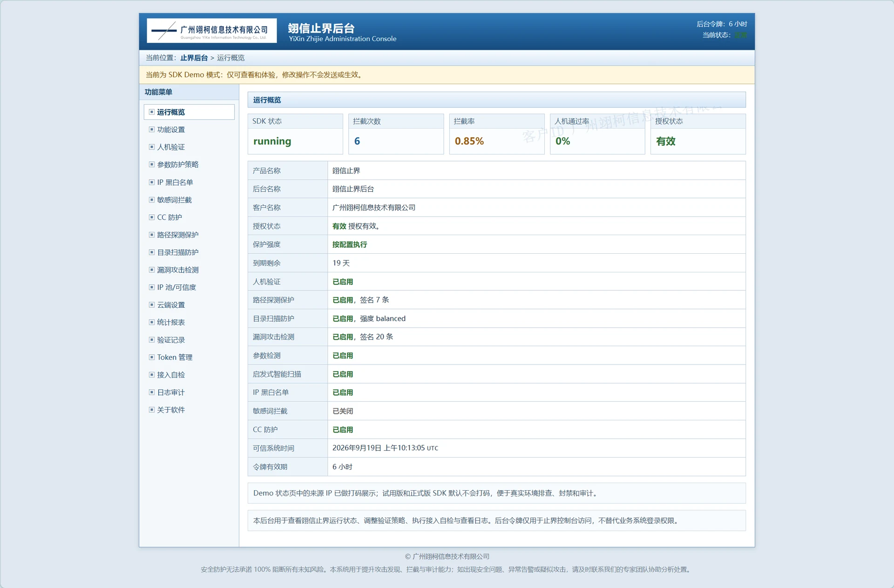This screenshot has width=894, height=588.
Task: Click the 可信系统时间 timestamp value
Action: 385,448
